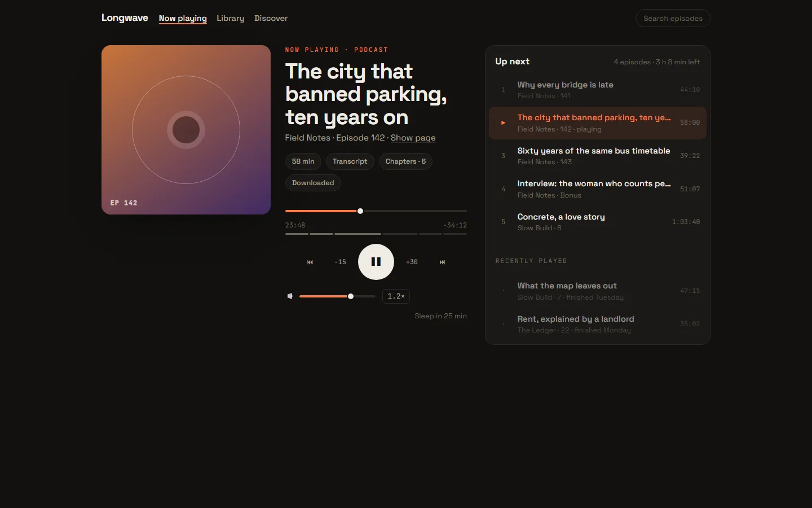Go to the Discover tab
The width and height of the screenshot is (812, 508).
[x=271, y=18]
